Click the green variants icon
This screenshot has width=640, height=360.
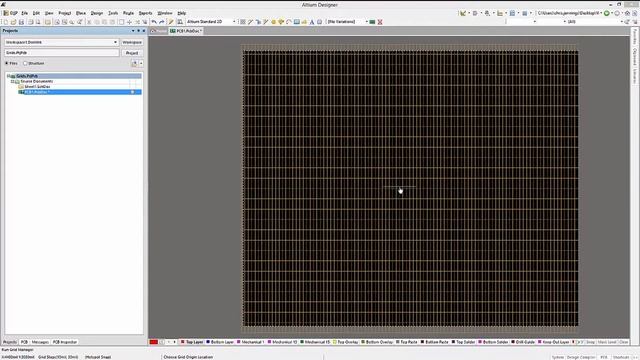372,22
